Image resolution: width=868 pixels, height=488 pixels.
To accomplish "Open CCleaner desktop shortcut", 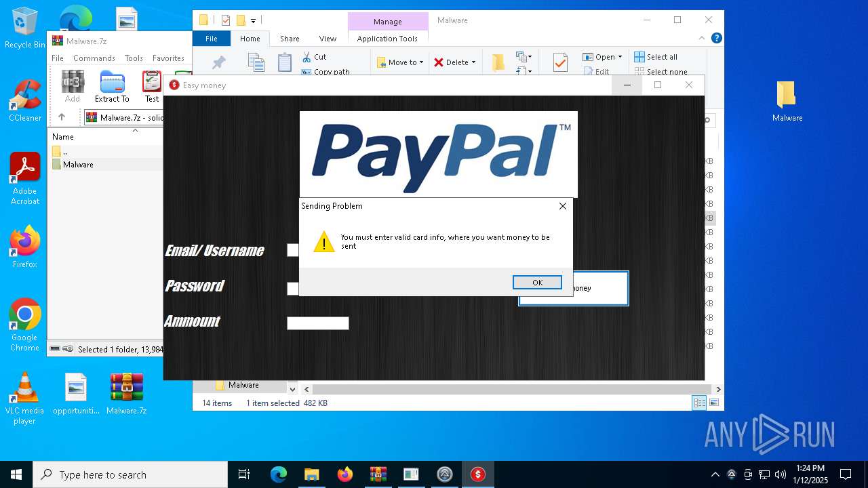I will point(25,101).
